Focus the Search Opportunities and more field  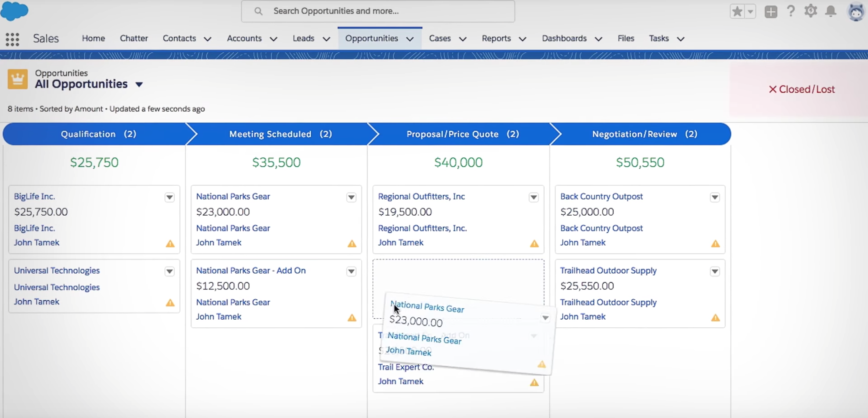click(x=378, y=11)
